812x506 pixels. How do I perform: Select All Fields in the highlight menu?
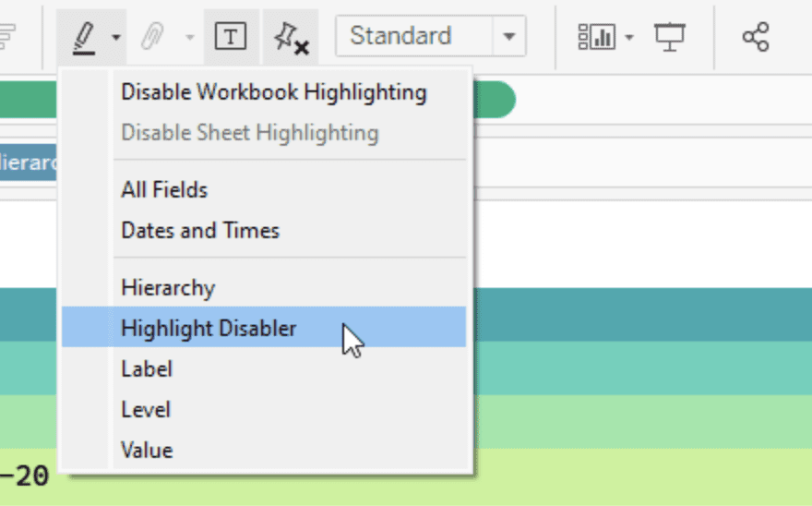coord(164,190)
